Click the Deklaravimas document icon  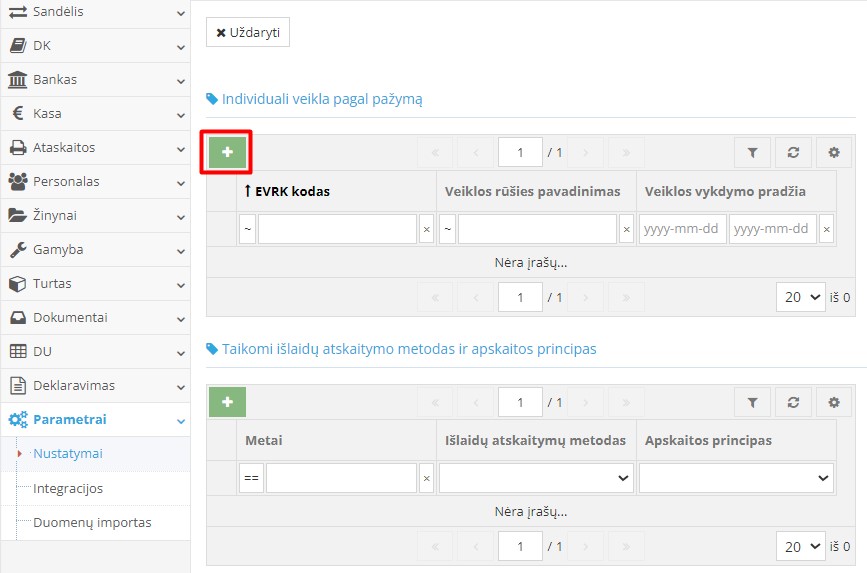point(18,386)
